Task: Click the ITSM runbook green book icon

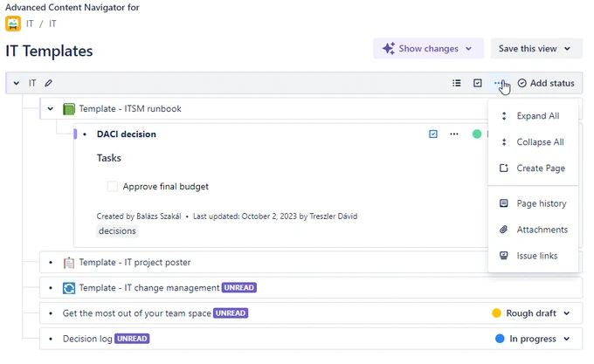Action: 68,108
